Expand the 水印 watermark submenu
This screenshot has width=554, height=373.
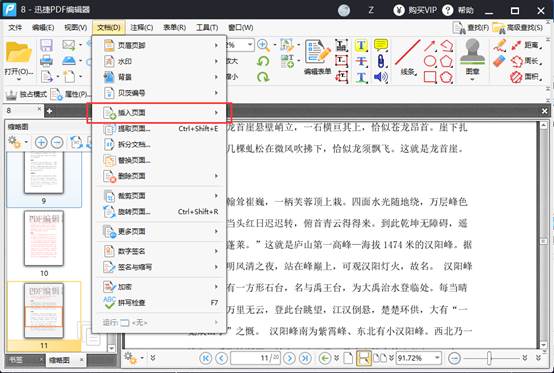[x=159, y=61]
